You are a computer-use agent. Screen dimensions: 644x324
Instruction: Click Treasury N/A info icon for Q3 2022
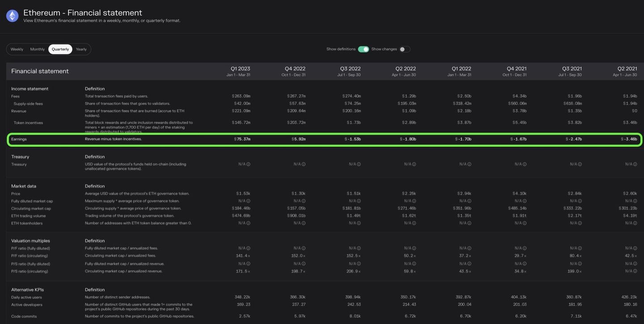pos(359,164)
